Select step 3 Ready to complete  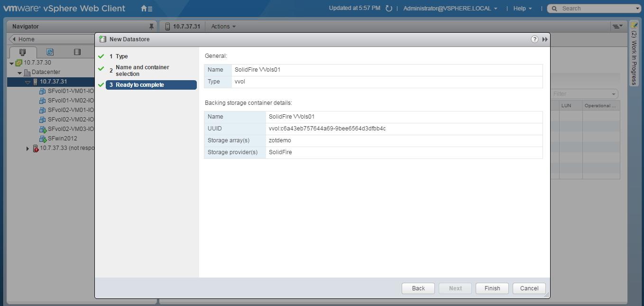pyautogui.click(x=151, y=85)
